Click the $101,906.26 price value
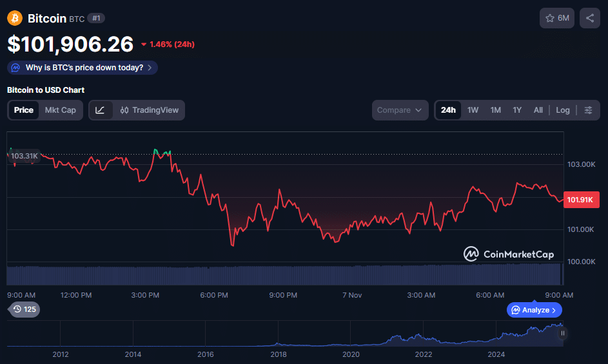Image resolution: width=608 pixels, height=364 pixels. pos(70,44)
